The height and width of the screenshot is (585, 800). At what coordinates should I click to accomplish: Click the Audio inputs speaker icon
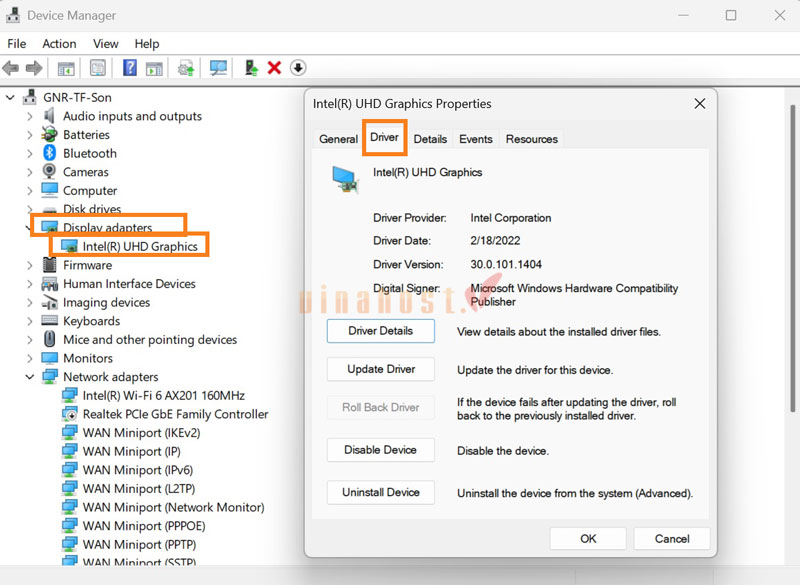click(x=49, y=116)
